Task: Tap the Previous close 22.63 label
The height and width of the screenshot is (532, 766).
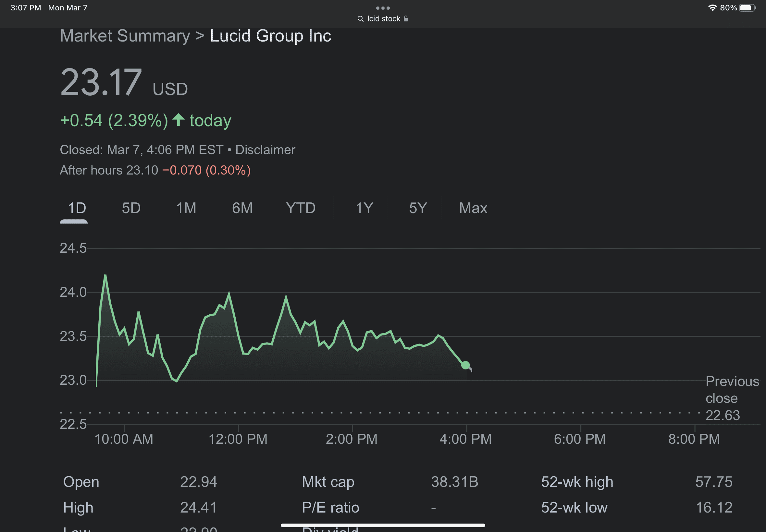Action: click(x=732, y=398)
